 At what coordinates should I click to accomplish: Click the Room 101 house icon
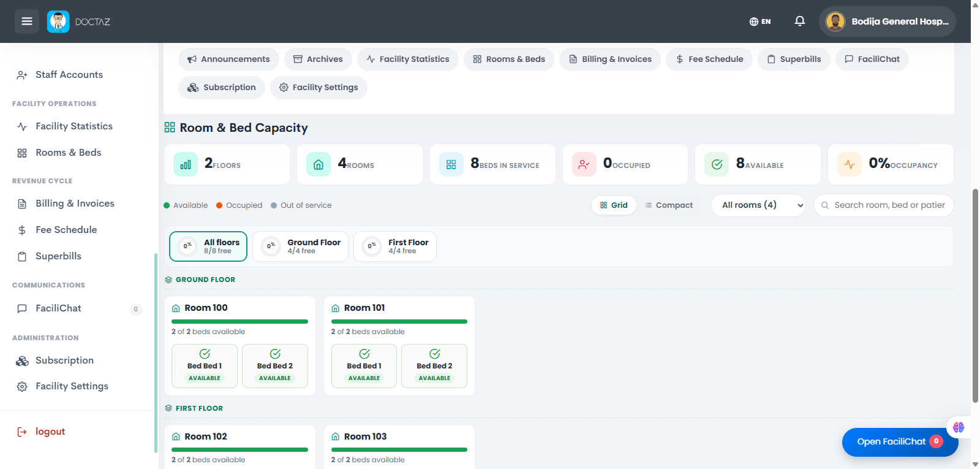click(336, 308)
